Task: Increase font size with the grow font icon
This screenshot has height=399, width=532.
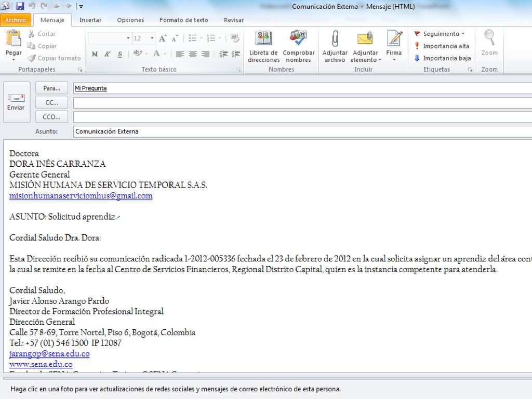Action: (163, 38)
